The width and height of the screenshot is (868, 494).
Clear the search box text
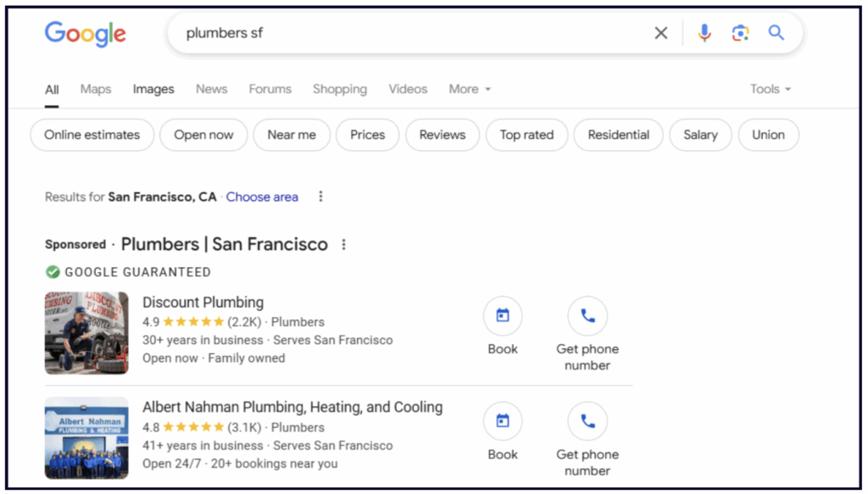tap(660, 33)
